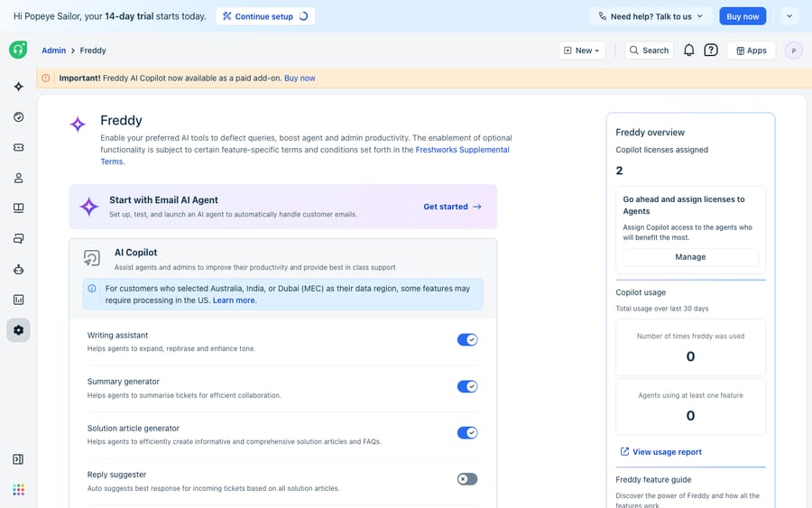Click the Email AI Agent sparkle icon
The height and width of the screenshot is (508, 812).
point(89,207)
